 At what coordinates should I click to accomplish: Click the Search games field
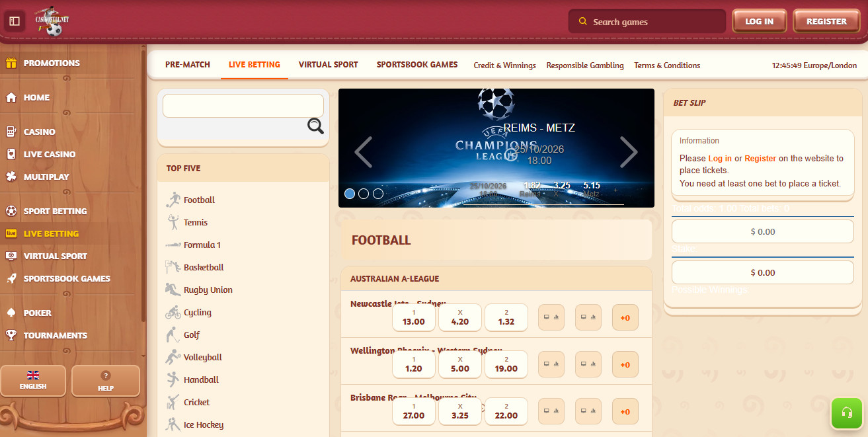pyautogui.click(x=647, y=22)
